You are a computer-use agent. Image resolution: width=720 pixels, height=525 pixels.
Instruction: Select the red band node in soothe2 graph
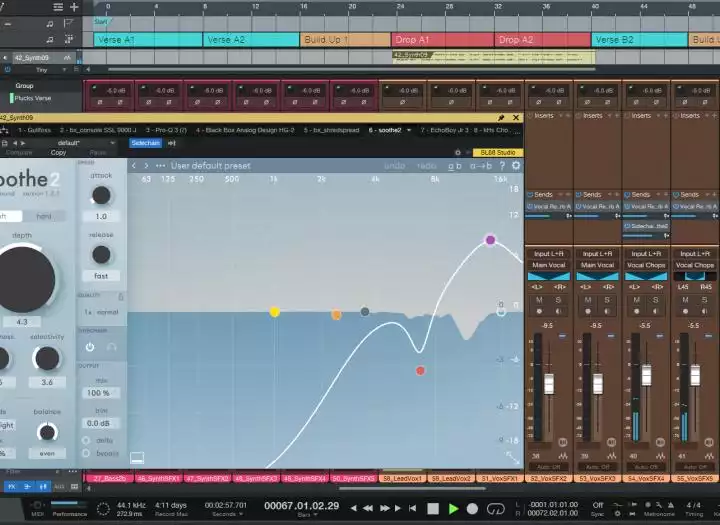coord(420,371)
